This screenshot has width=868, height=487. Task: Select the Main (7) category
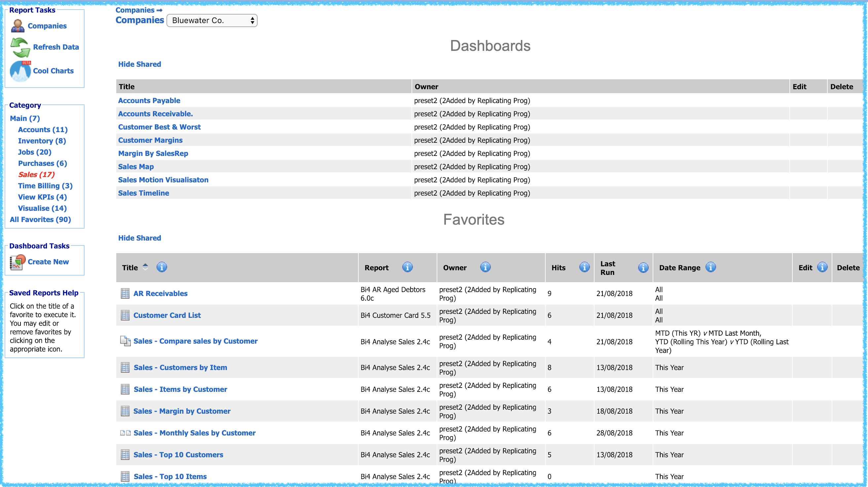pyautogui.click(x=25, y=118)
